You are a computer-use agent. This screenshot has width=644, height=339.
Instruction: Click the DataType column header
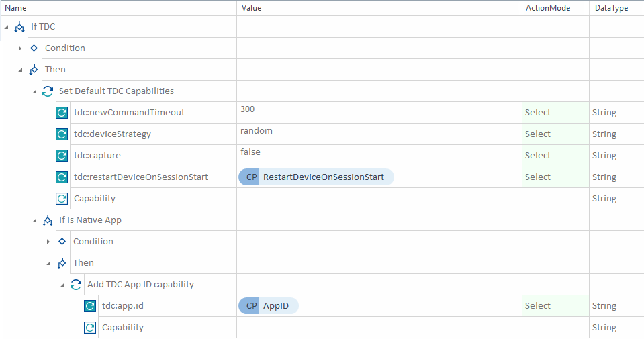tap(610, 8)
